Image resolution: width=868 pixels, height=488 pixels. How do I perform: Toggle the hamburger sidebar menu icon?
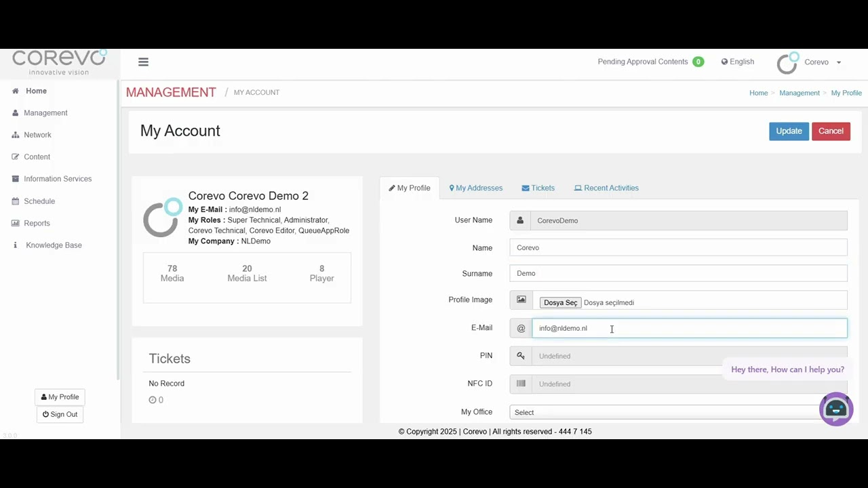click(x=143, y=62)
